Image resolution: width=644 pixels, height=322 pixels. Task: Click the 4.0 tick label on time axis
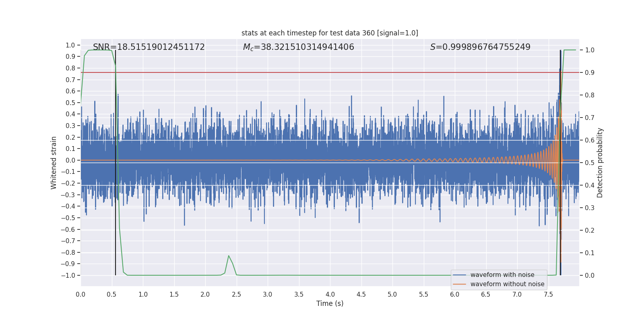click(330, 294)
